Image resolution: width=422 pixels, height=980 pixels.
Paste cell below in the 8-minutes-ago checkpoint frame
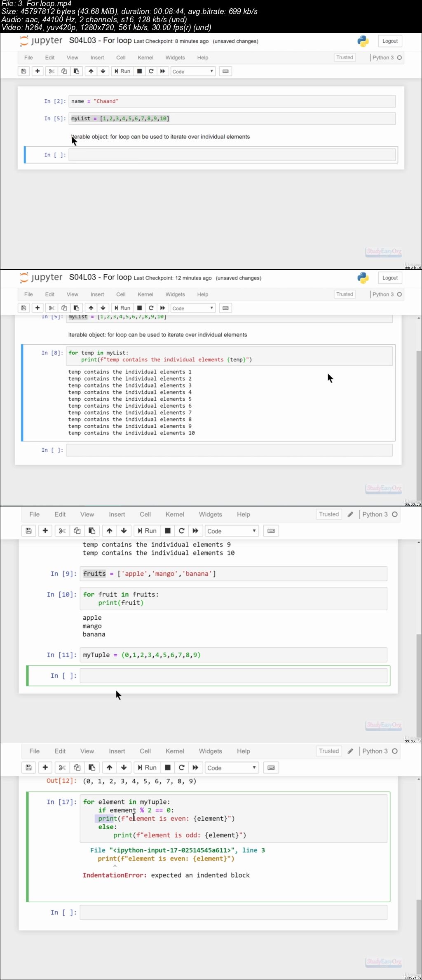click(76, 71)
